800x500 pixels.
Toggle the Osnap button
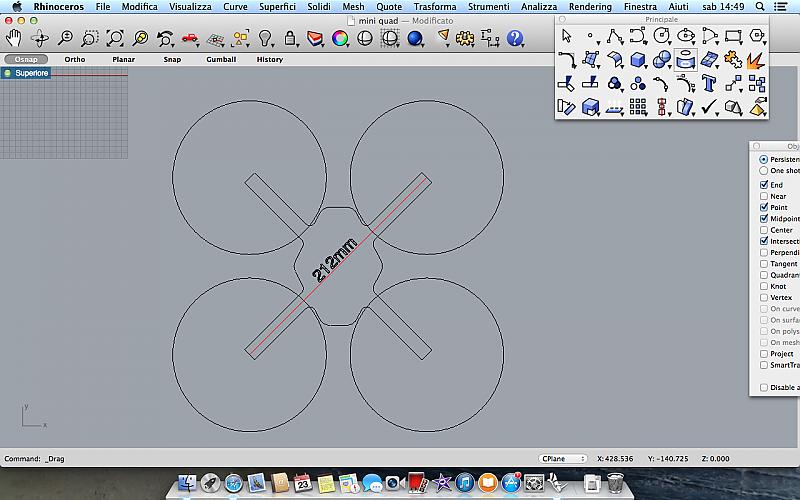[x=26, y=59]
